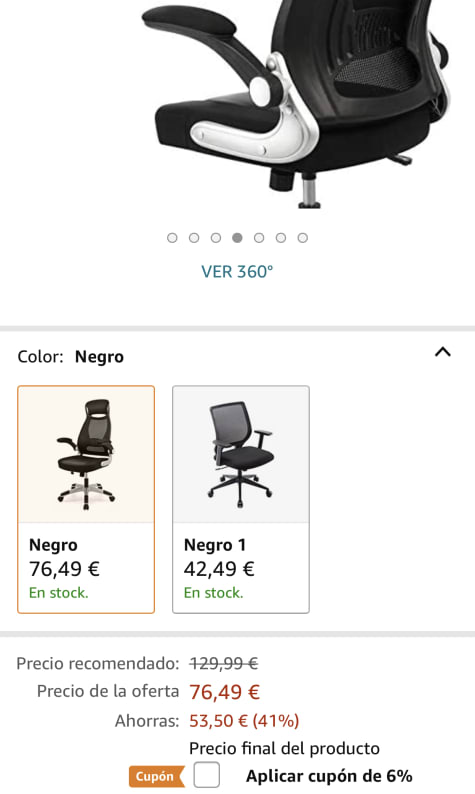The width and height of the screenshot is (475, 794).
Task: Click the Aplicar cupón de 6% label
Action: [x=329, y=776]
